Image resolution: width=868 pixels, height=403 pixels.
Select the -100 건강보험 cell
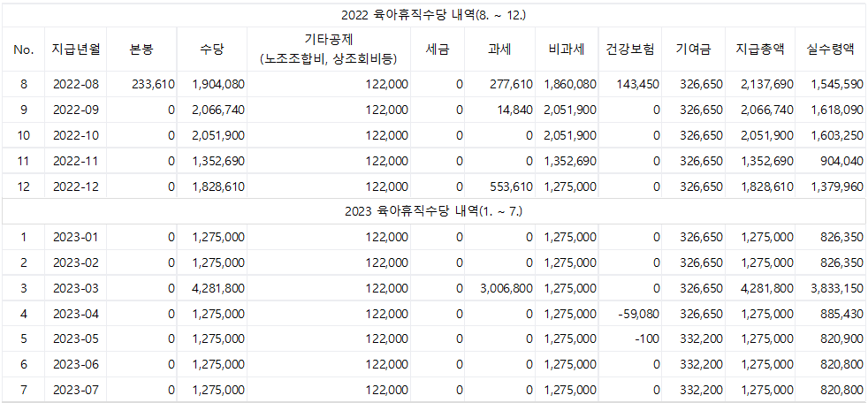[630, 338]
